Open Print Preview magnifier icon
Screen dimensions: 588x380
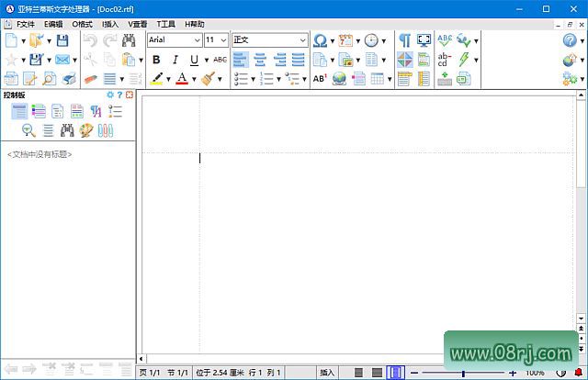click(x=49, y=79)
